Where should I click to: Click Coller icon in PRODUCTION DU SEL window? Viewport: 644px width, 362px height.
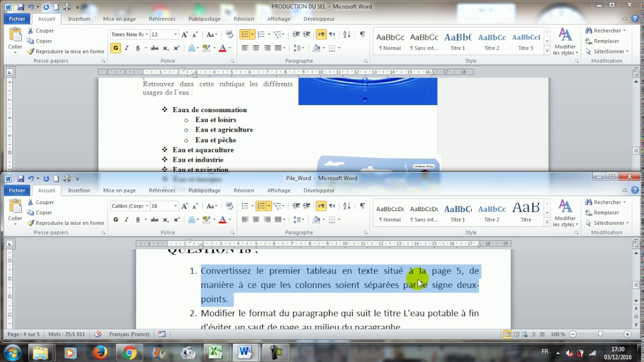click(x=15, y=35)
